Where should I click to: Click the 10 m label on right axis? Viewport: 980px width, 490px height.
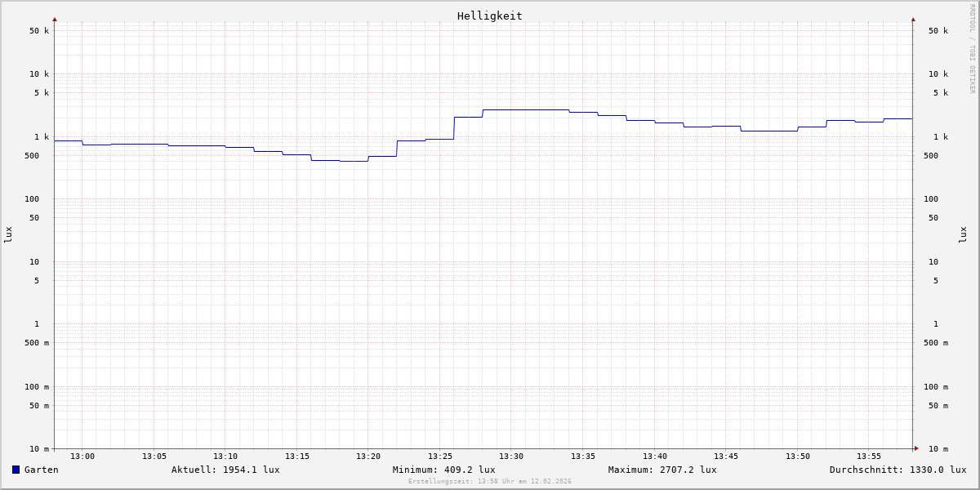pos(938,448)
